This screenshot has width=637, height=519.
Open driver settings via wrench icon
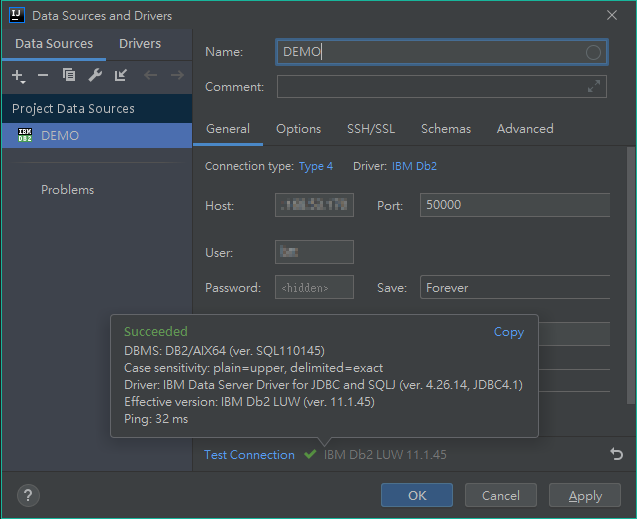(95, 76)
